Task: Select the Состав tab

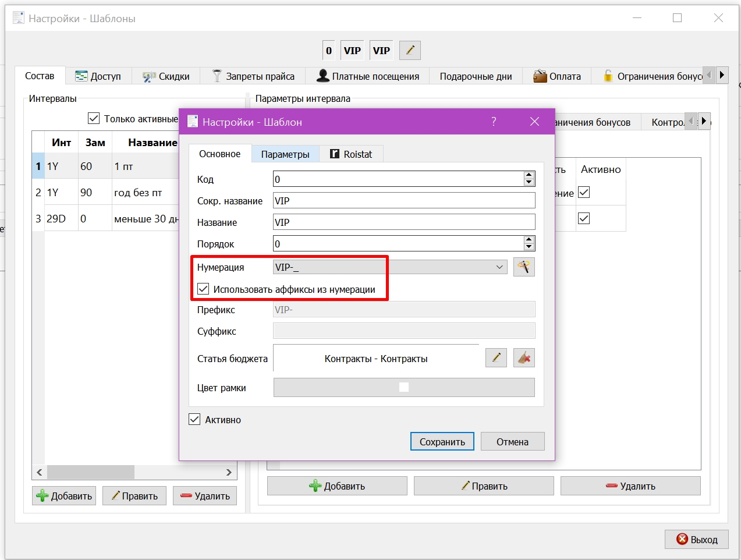Action: pos(40,76)
